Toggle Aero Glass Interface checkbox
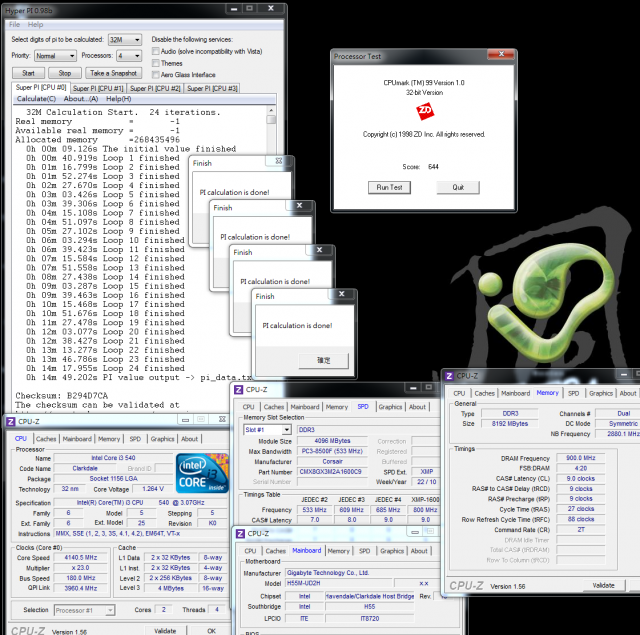 point(156,75)
